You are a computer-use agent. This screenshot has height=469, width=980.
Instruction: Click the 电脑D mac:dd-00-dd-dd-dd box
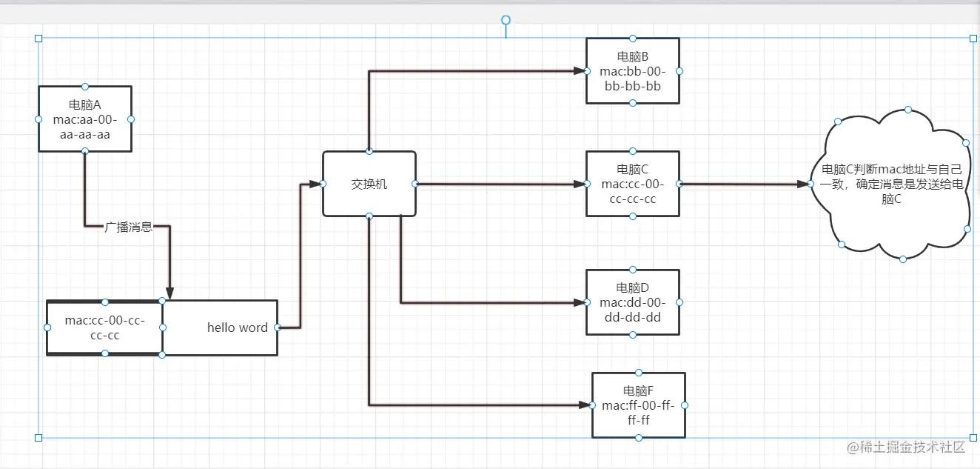633,302
